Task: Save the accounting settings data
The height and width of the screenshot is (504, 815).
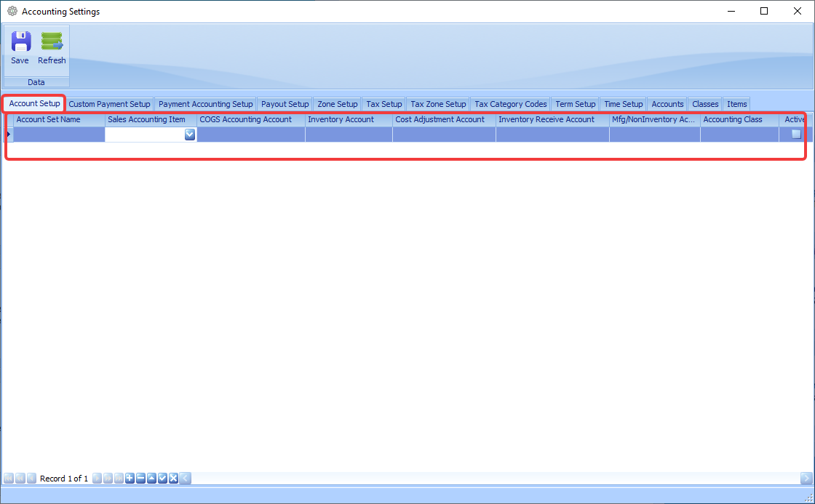Action: point(20,48)
